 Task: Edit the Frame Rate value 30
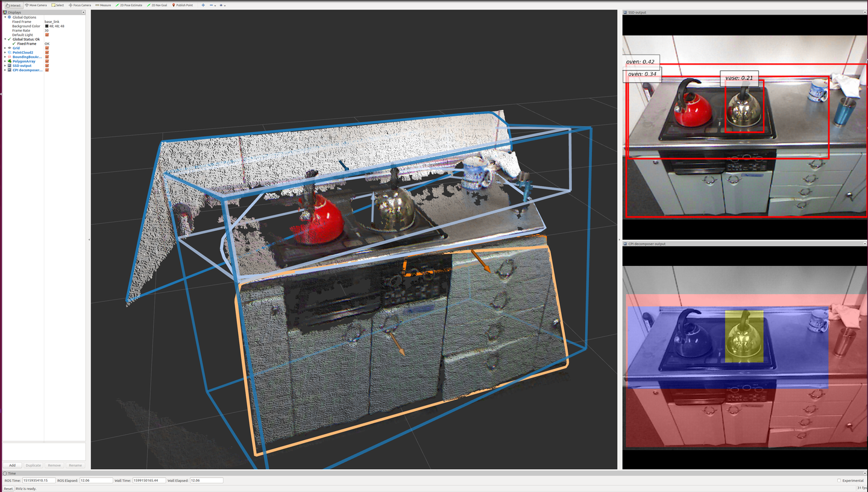(x=46, y=31)
